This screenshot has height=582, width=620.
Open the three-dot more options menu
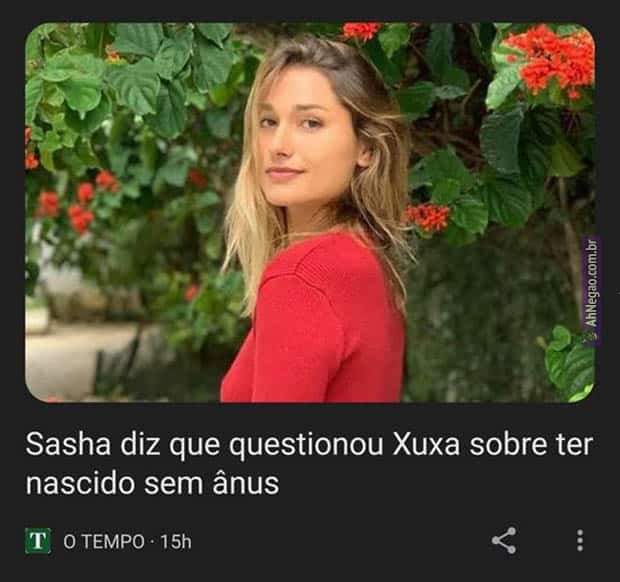580,540
